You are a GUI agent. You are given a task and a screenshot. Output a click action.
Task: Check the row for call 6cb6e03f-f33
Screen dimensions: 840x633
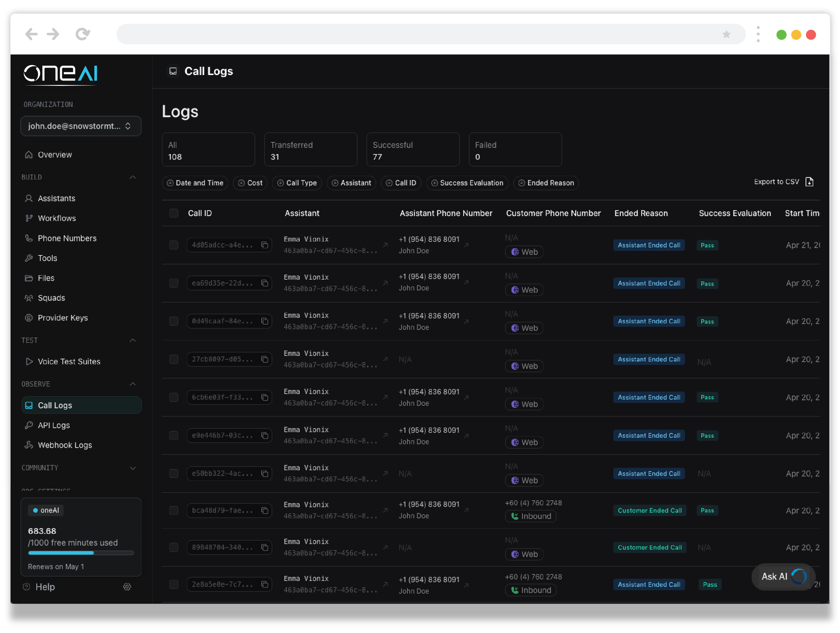click(x=174, y=397)
